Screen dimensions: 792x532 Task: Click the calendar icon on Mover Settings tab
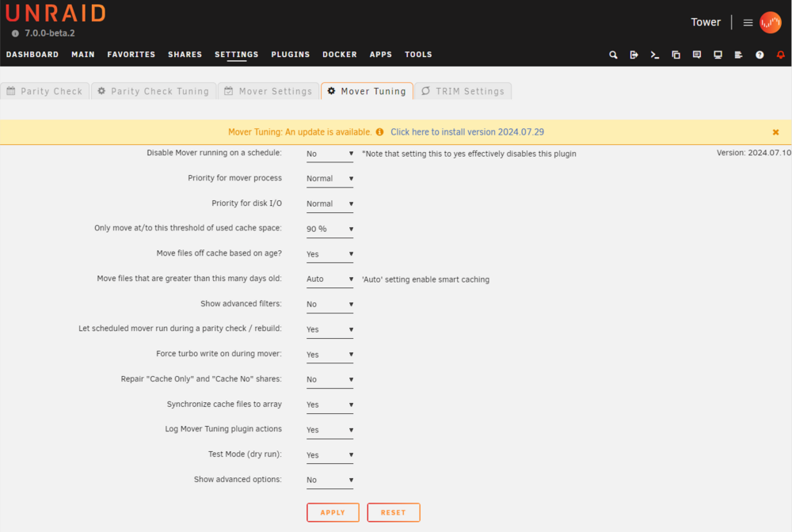(x=229, y=91)
